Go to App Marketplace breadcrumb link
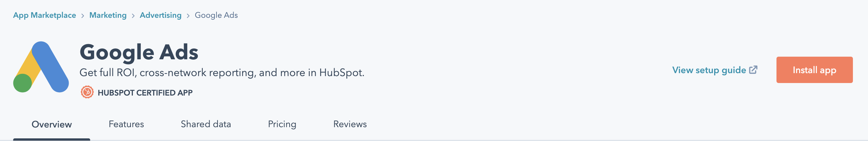 pos(45,15)
